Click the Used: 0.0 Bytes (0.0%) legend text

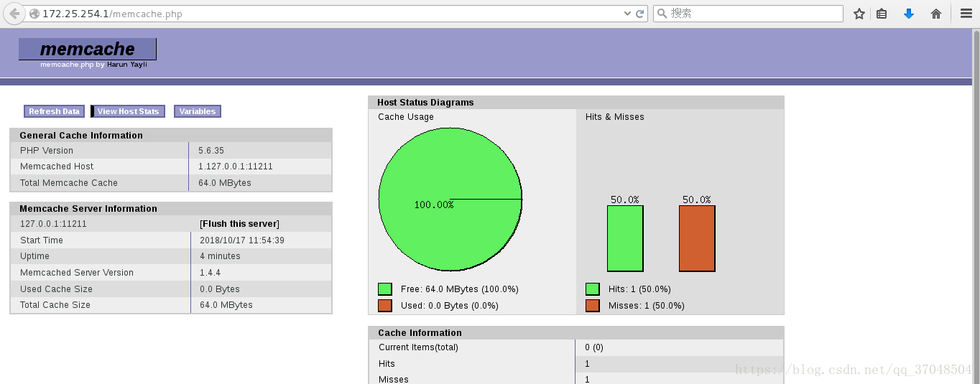450,306
